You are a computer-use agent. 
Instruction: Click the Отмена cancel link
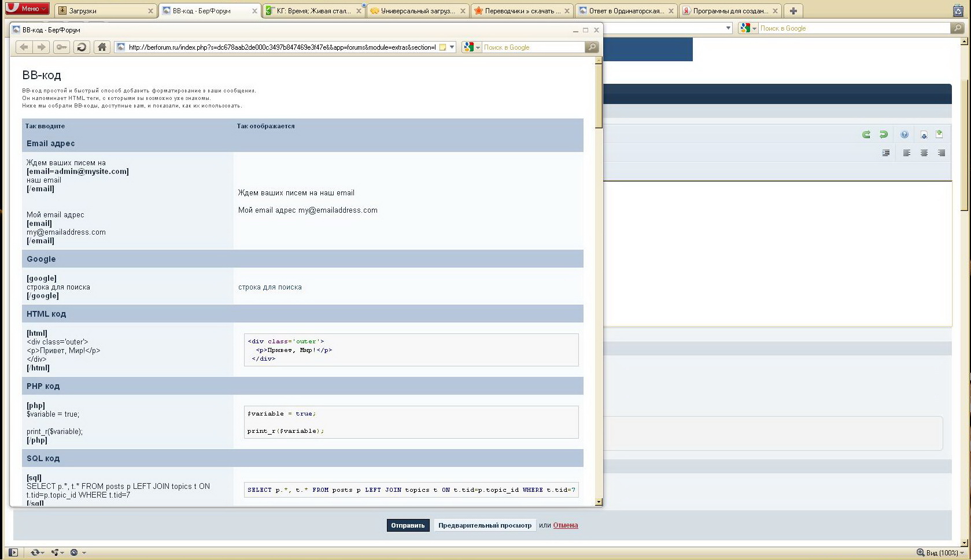click(x=565, y=525)
